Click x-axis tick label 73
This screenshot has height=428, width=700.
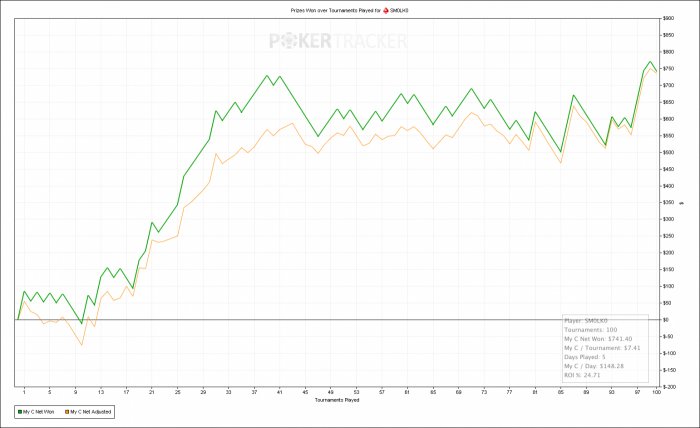coord(484,392)
